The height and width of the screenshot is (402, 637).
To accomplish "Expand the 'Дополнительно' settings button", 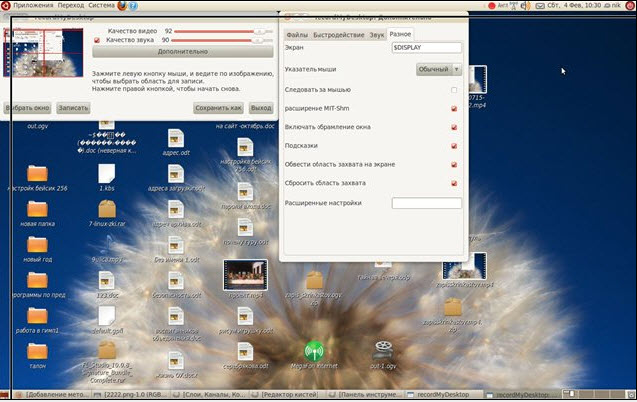I will click(182, 50).
